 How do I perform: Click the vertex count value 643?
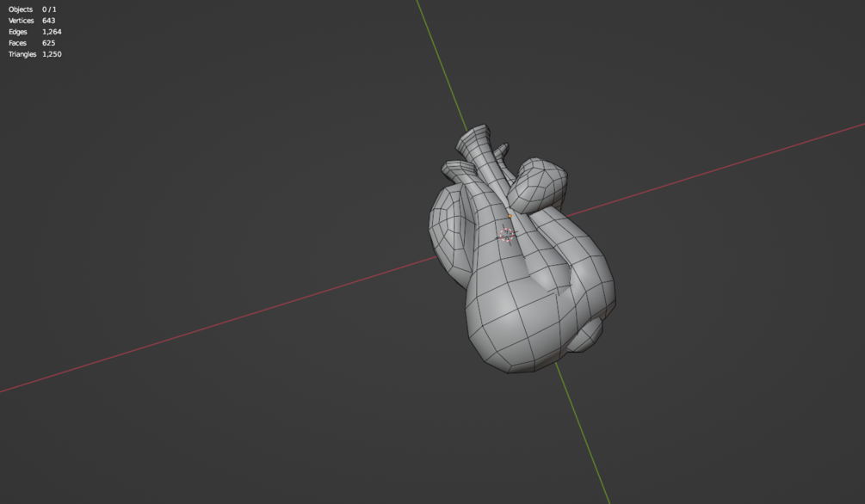[x=48, y=21]
